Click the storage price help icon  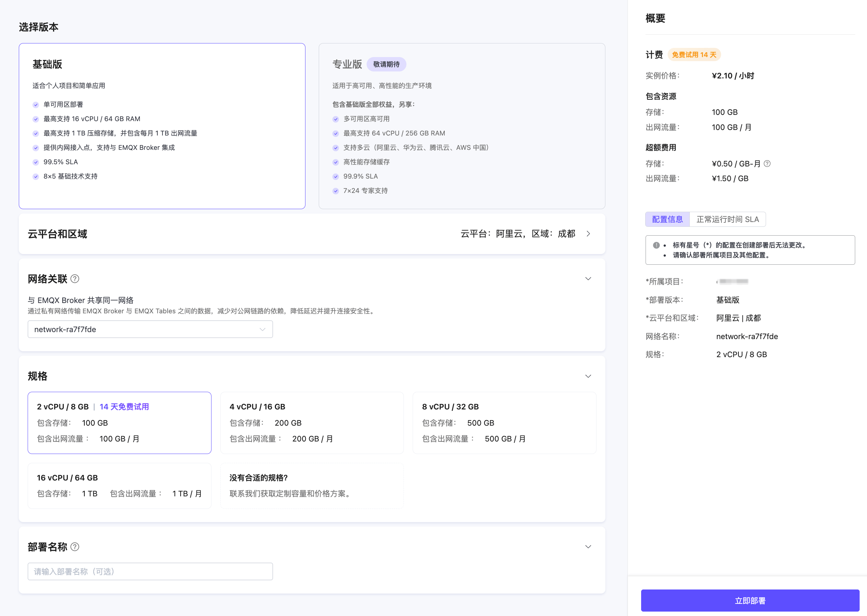coord(767,163)
